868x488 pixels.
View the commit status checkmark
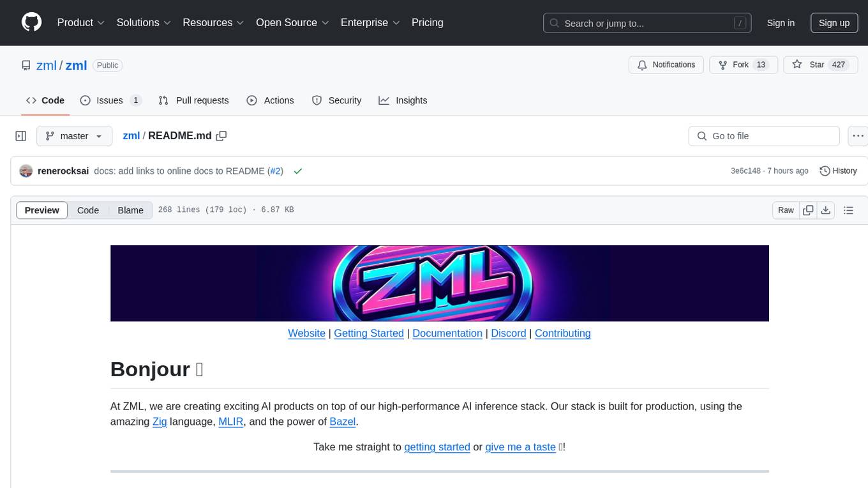(297, 171)
